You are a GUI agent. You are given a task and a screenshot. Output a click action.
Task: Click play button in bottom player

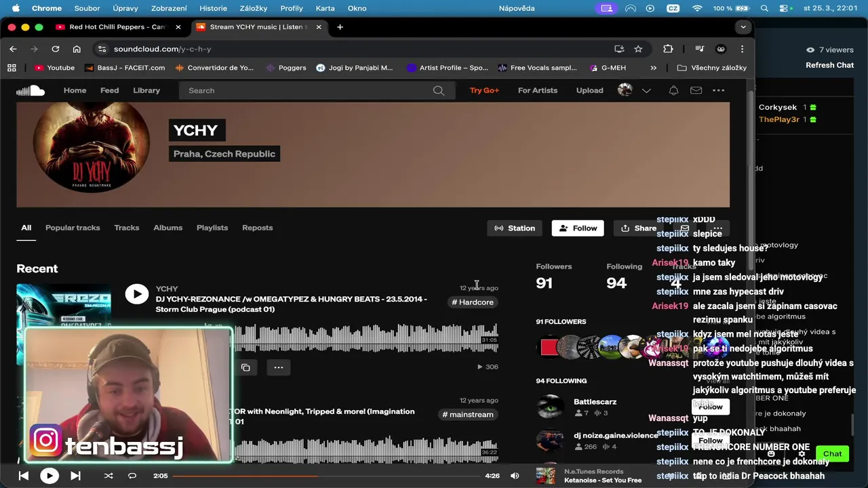(49, 476)
